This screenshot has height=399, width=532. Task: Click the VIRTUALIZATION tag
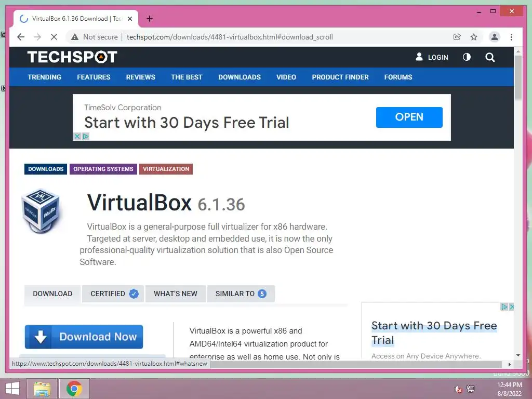[x=166, y=169]
